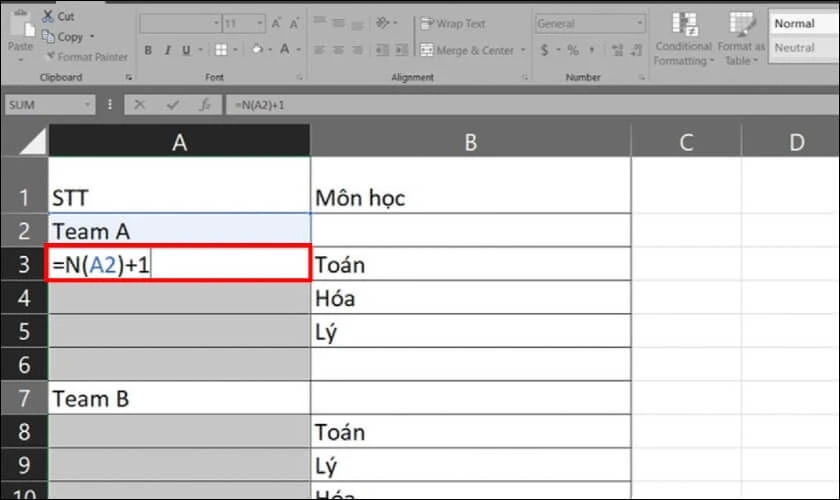
Task: Click cell containing 'Team B'
Action: pyautogui.click(x=179, y=398)
